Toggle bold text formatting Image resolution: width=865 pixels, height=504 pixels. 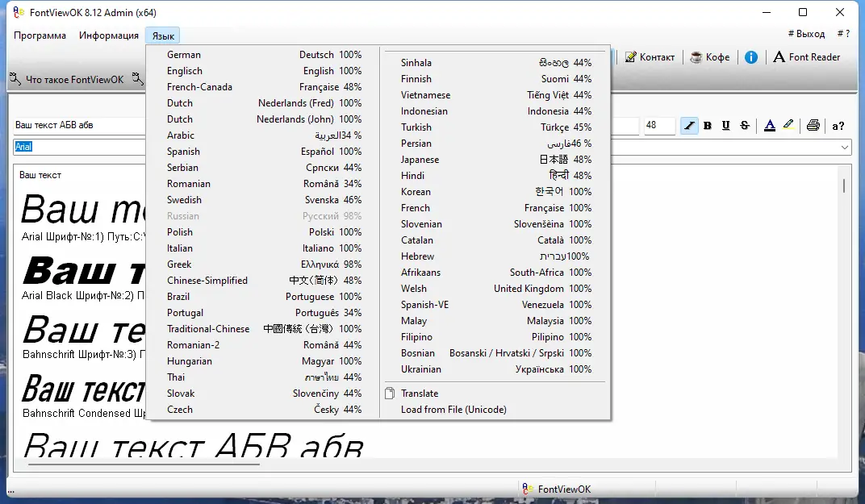click(707, 126)
